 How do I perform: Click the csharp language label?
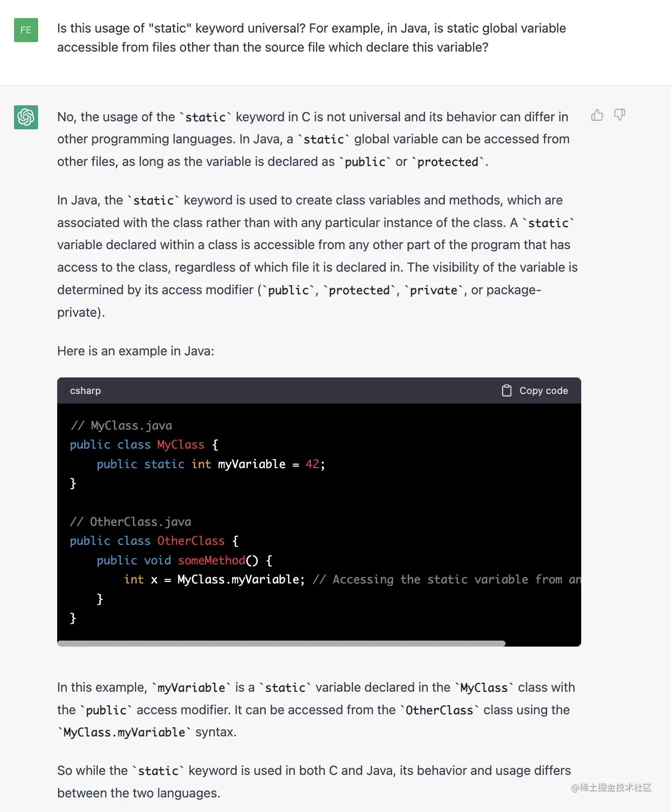pos(85,390)
